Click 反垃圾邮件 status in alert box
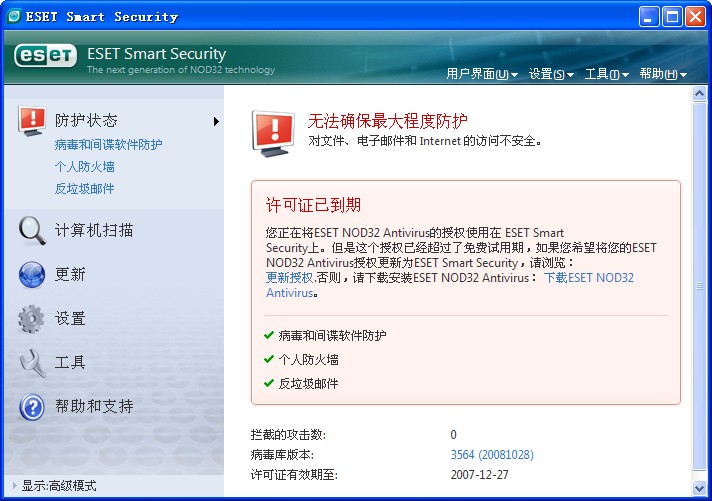The image size is (712, 501). pyautogui.click(x=308, y=383)
